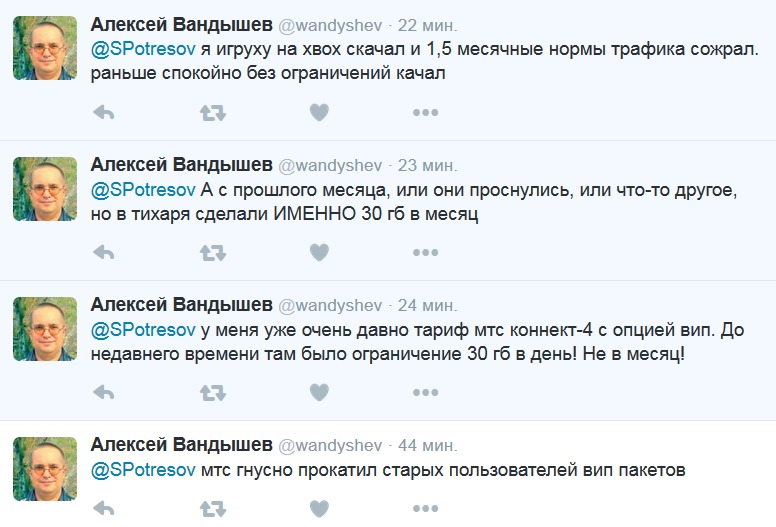The image size is (776, 527).
Task: Like the 24 мин. tweet
Action: point(319,392)
